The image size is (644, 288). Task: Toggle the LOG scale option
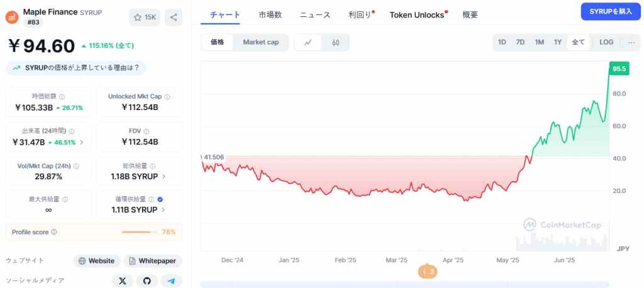click(606, 42)
